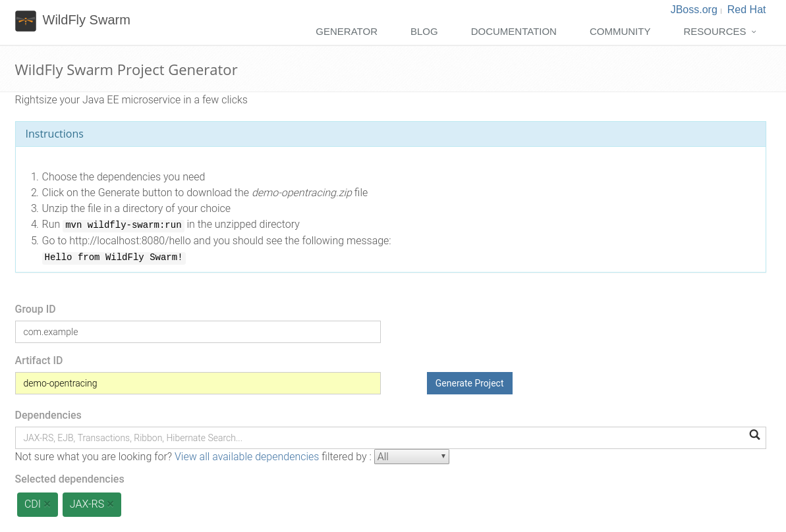Viewport: 786px width, 532px height.
Task: Click the 'Group ID' field label
Action: point(35,309)
